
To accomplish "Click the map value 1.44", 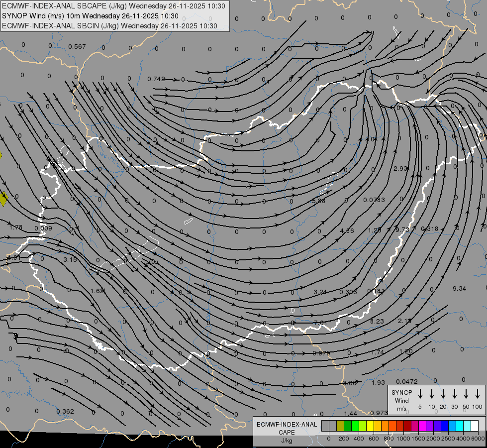I will 351,413.
